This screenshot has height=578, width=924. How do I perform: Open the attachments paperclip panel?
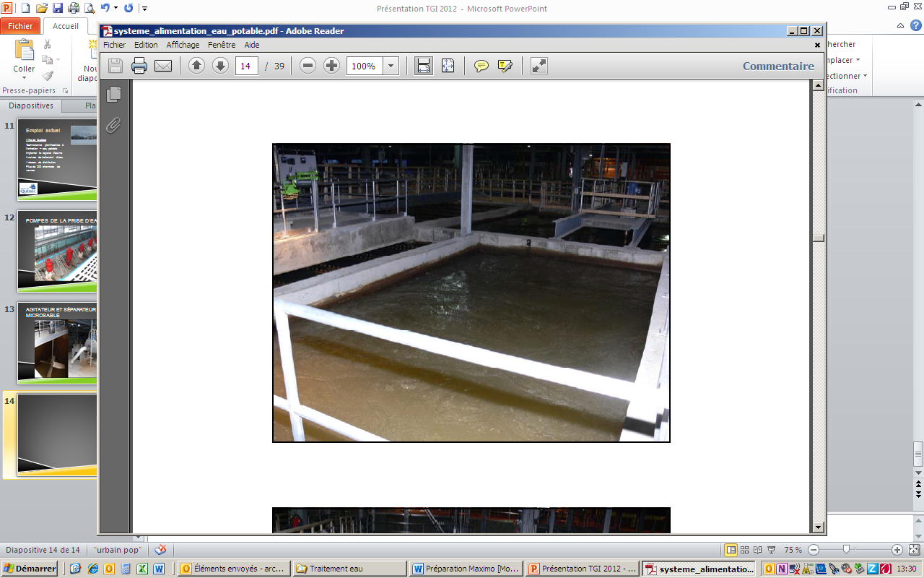click(113, 125)
